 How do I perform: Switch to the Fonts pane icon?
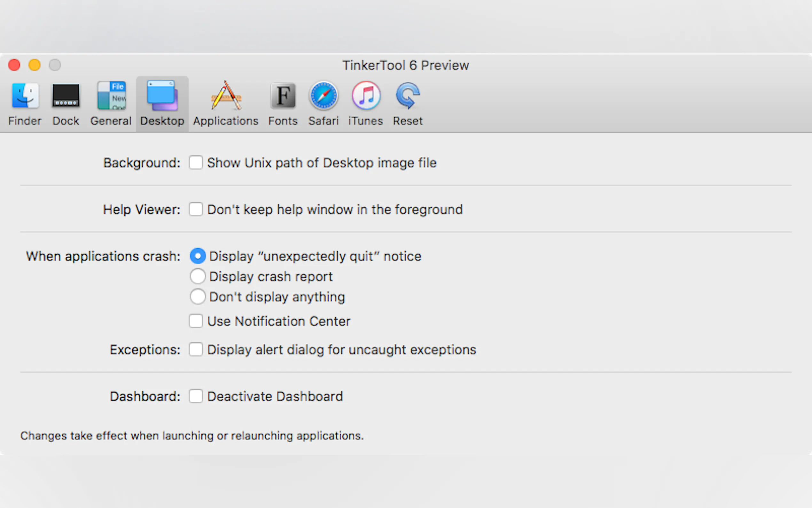(x=283, y=96)
